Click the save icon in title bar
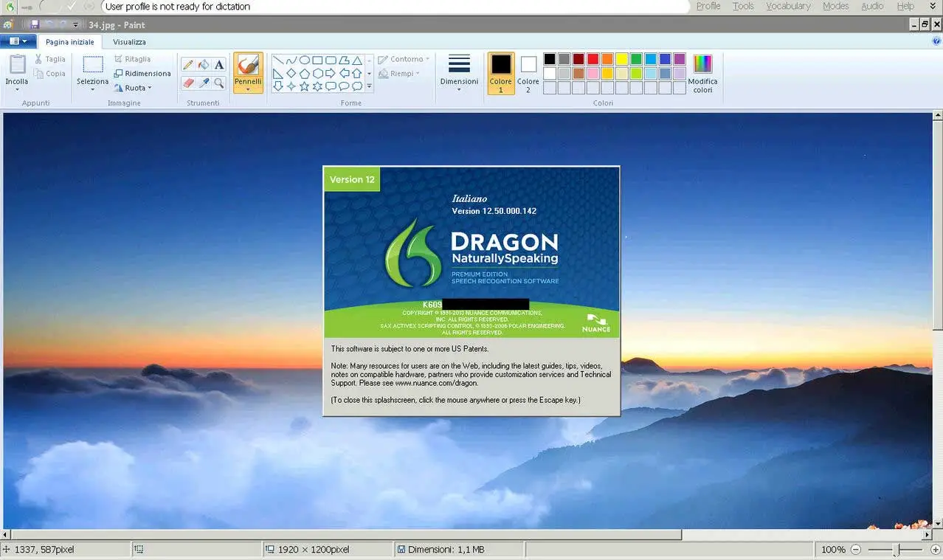This screenshot has height=560, width=943. click(x=35, y=25)
